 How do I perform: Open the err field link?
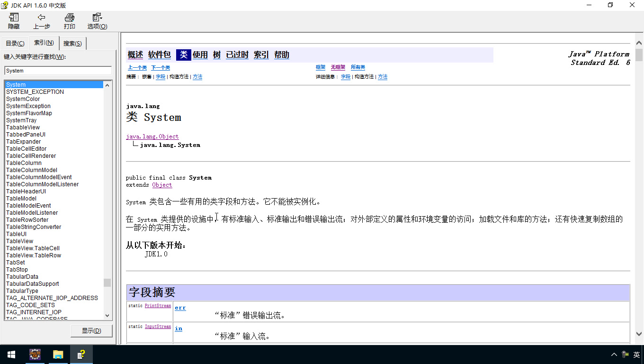point(180,308)
